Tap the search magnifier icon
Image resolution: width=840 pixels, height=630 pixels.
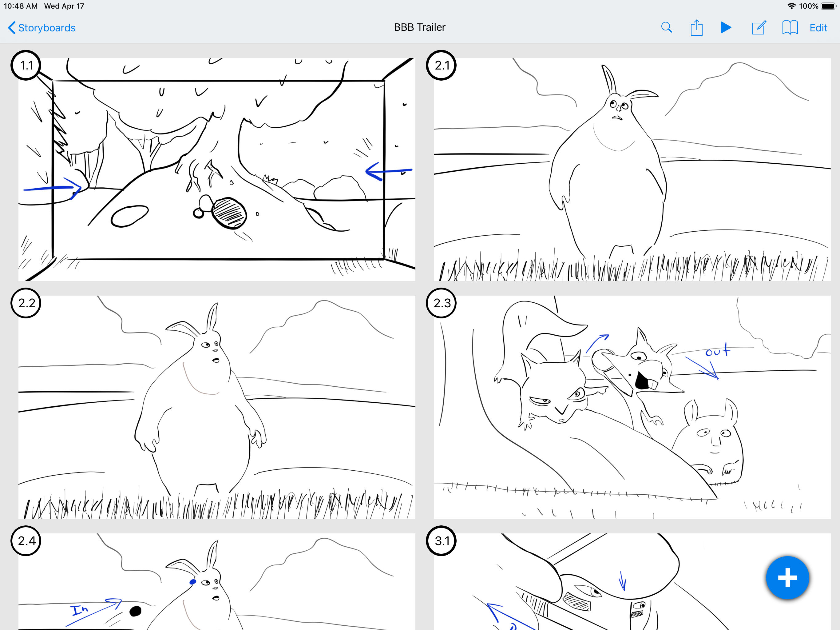point(666,28)
